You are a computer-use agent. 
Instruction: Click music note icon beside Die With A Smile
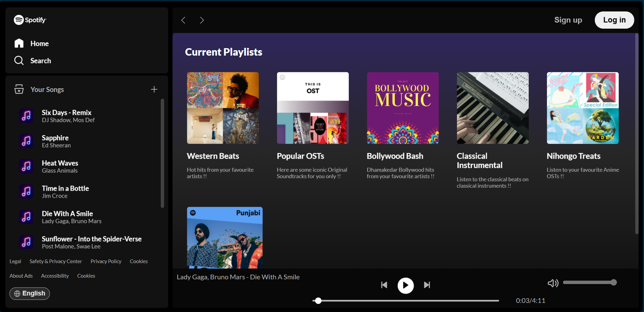(x=26, y=217)
